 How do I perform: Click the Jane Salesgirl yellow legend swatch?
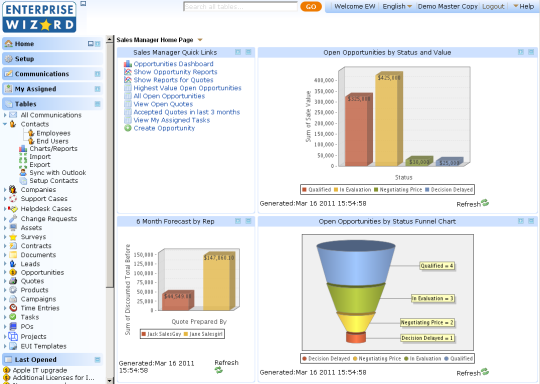click(186, 334)
